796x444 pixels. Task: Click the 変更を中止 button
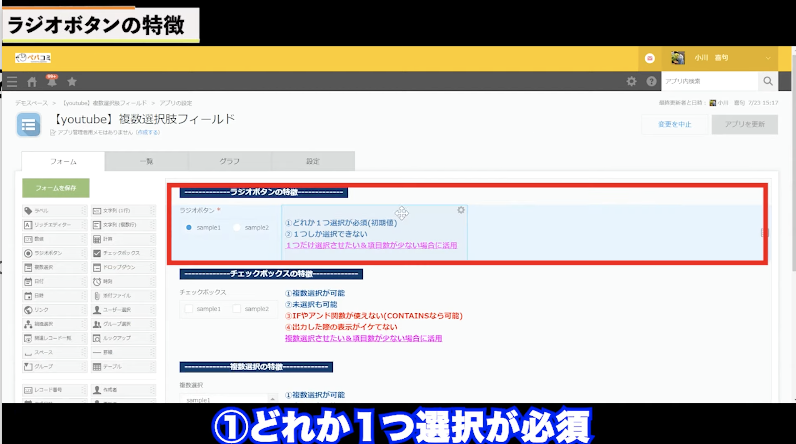tap(672, 124)
